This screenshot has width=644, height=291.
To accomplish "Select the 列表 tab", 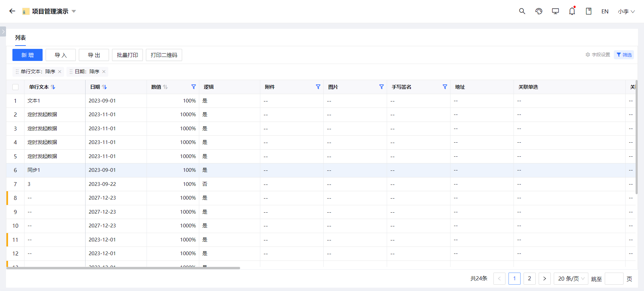I will (20, 38).
